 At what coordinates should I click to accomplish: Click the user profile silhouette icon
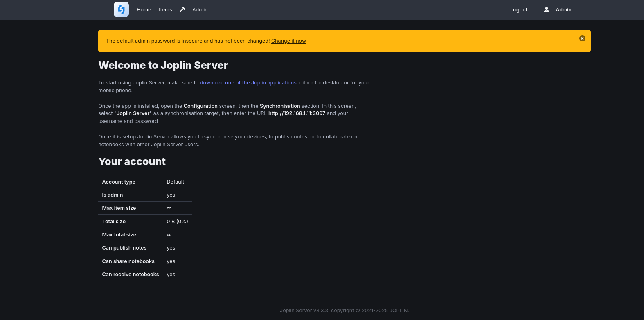coord(546,9)
